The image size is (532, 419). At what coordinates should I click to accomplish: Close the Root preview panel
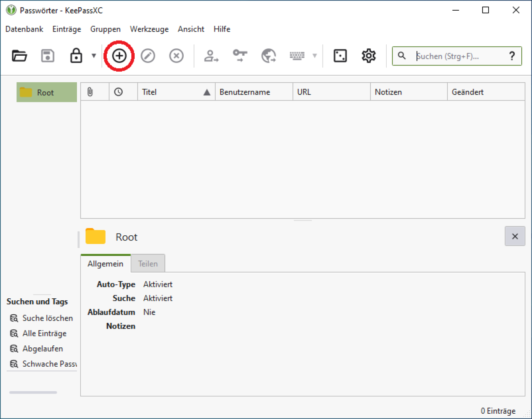515,236
